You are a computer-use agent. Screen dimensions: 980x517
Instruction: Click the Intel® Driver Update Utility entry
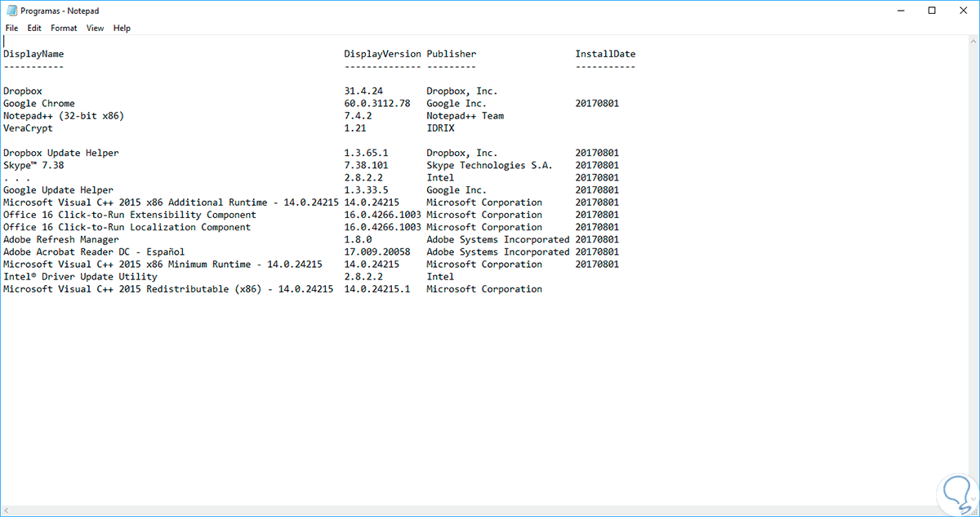click(80, 277)
